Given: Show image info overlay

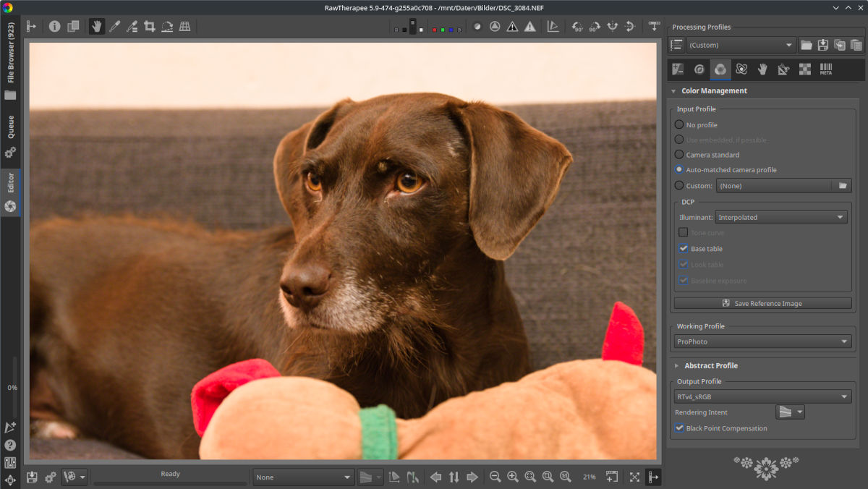Looking at the screenshot, I should 55,27.
